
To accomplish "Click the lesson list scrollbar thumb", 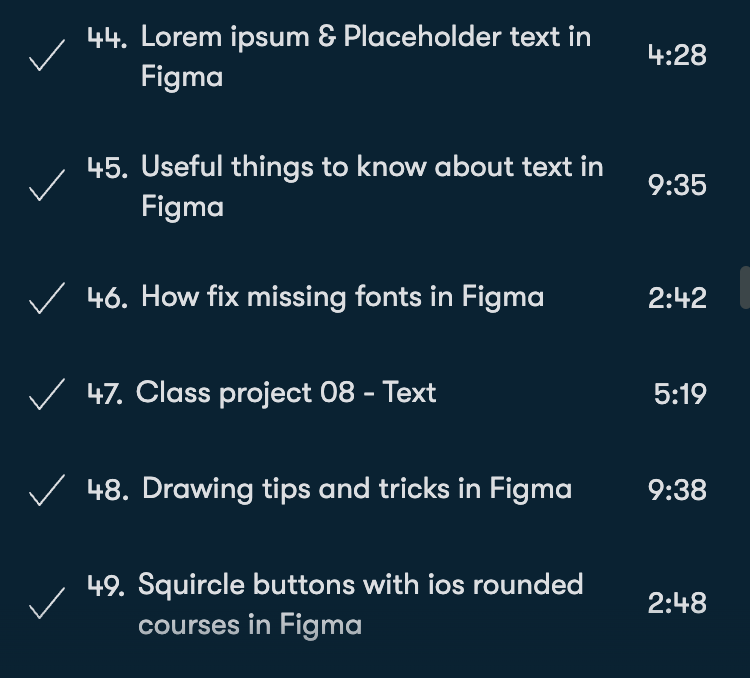I will (x=744, y=288).
